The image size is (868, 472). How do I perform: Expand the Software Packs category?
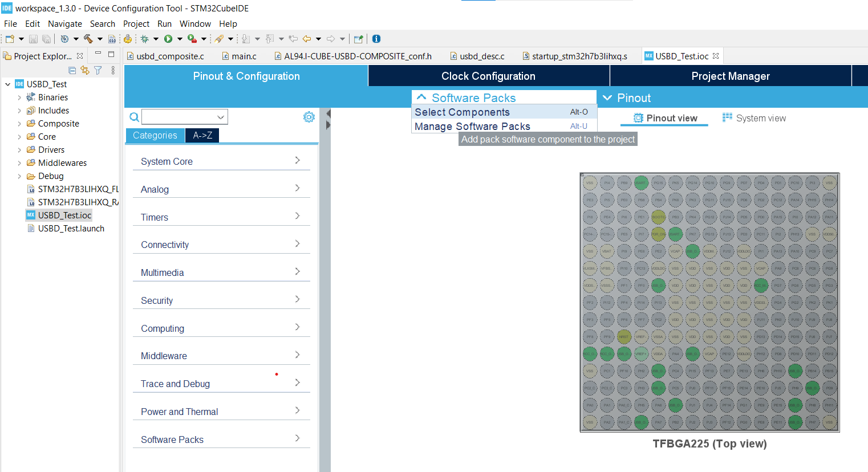click(221, 439)
